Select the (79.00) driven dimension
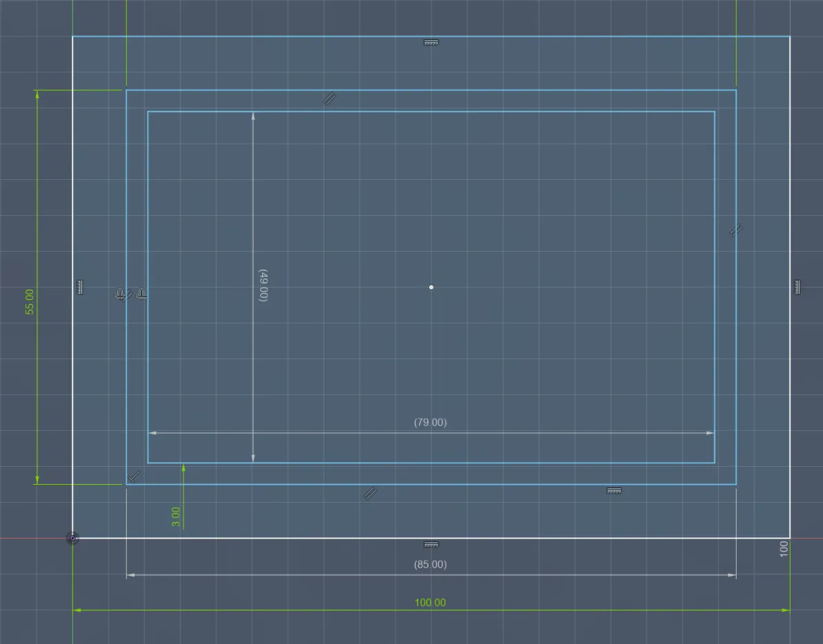The image size is (823, 644). coord(430,422)
